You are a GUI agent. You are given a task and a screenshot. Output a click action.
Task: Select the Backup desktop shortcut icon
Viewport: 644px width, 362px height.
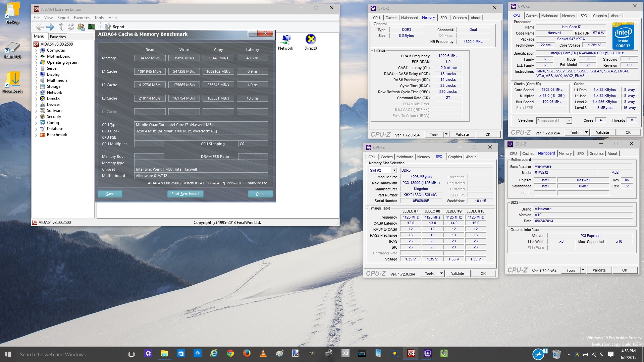(x=12, y=14)
